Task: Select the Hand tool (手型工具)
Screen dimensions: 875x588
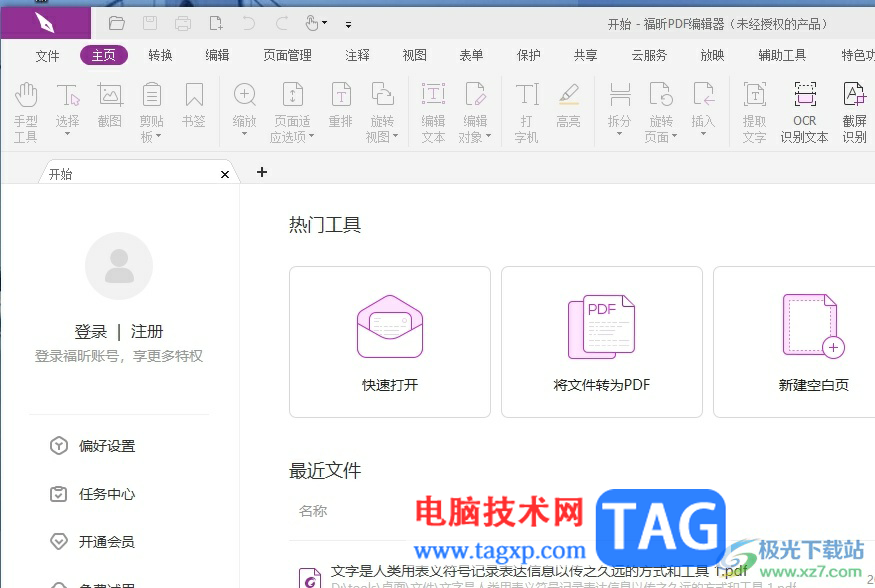Action: click(x=26, y=112)
